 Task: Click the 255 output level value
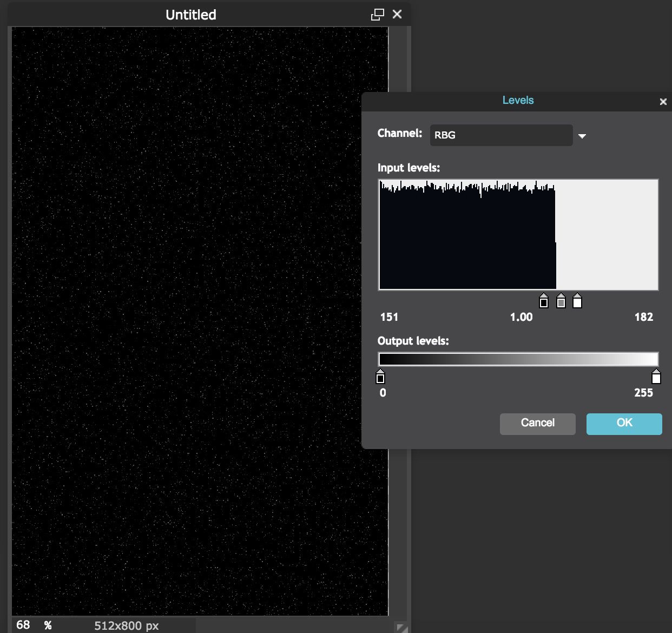(644, 393)
